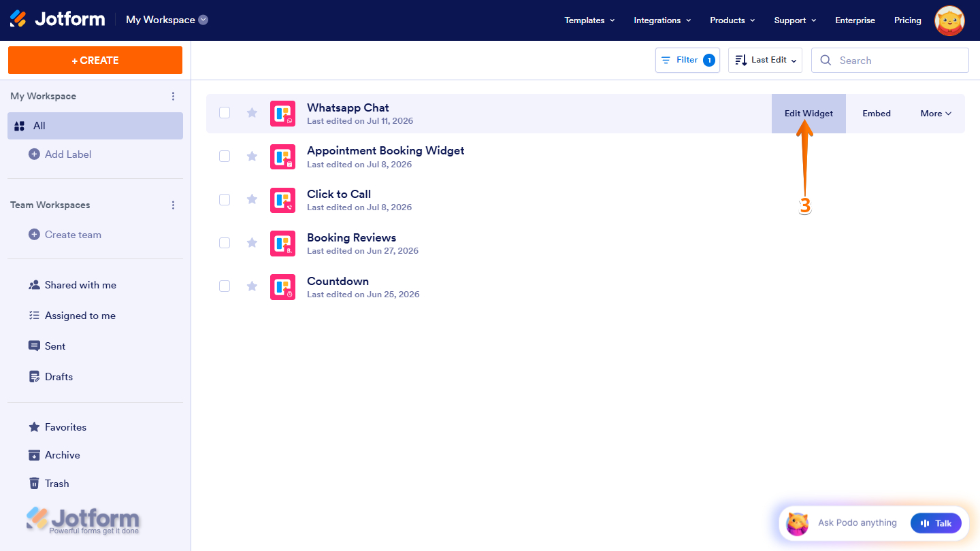Click the Booking Reviews widget icon
The width and height of the screenshot is (980, 551).
tap(282, 244)
